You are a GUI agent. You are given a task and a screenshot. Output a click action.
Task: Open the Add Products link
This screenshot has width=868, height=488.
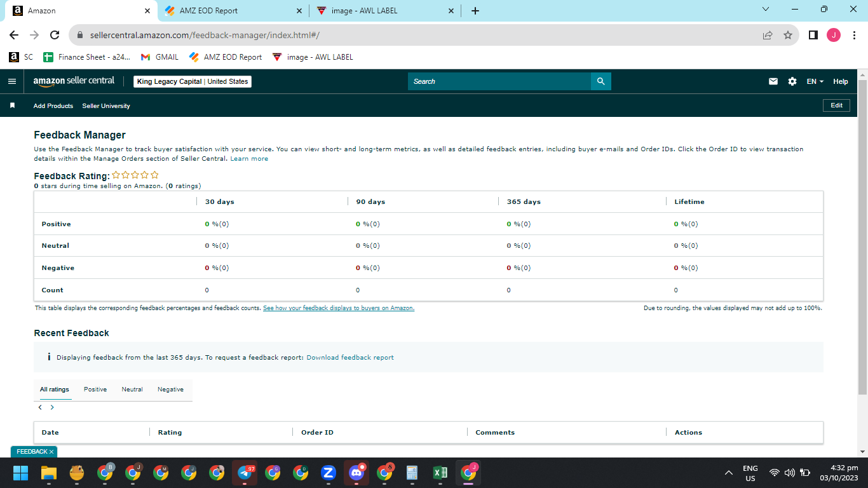coord(53,106)
